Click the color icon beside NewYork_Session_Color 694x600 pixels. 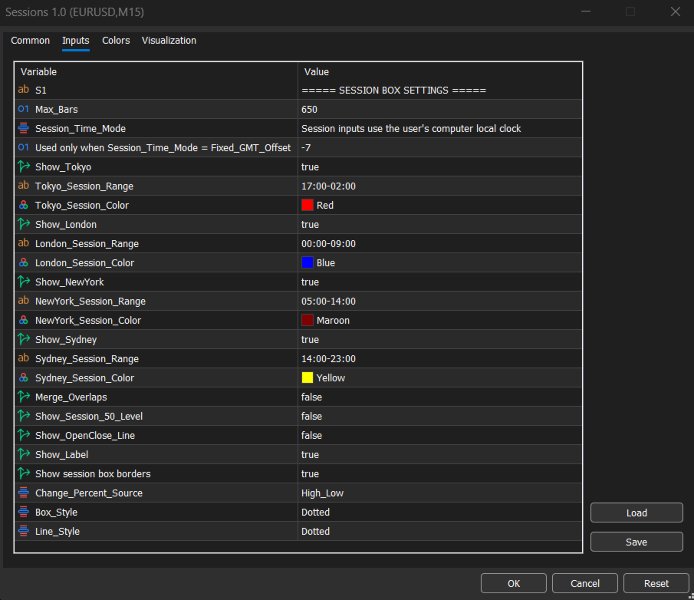point(23,320)
